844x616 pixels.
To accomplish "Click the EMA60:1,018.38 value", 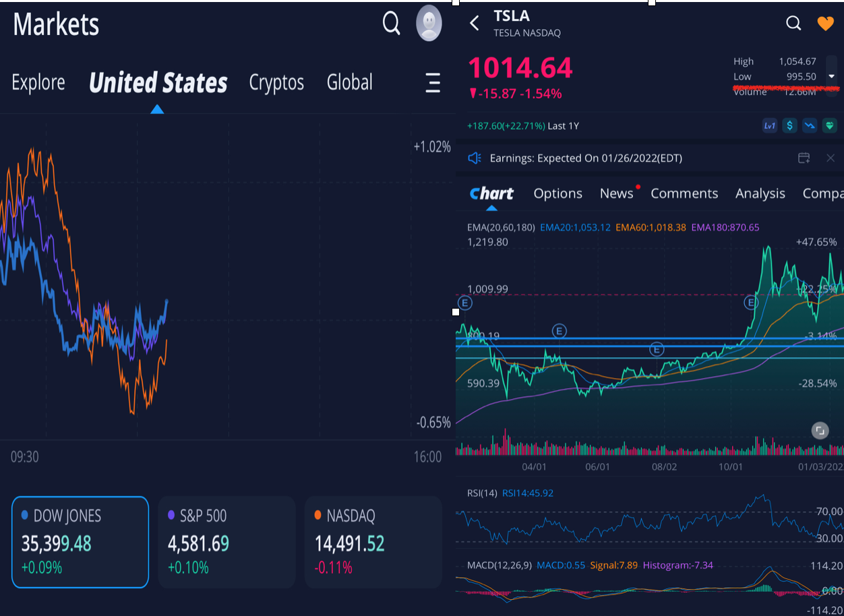I will (651, 228).
